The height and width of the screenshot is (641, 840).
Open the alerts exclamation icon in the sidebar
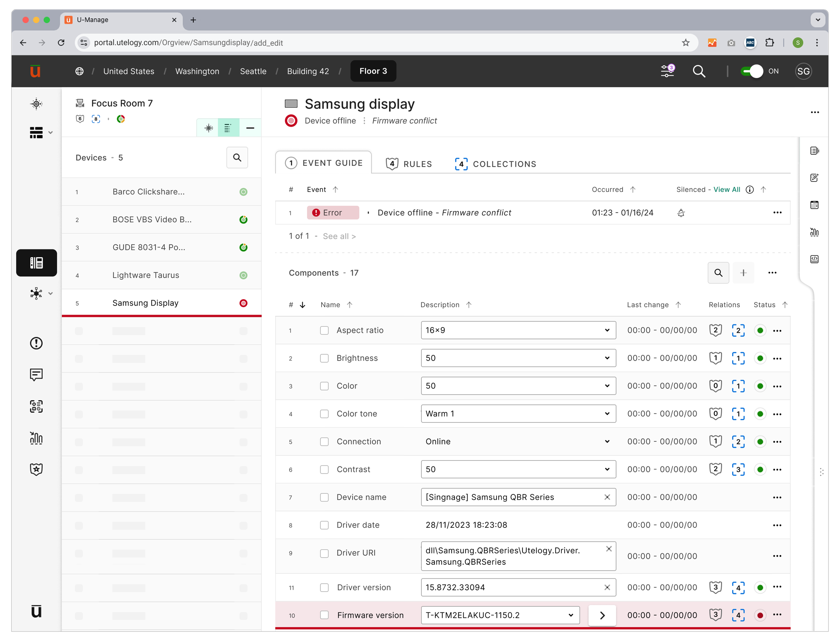pos(36,344)
